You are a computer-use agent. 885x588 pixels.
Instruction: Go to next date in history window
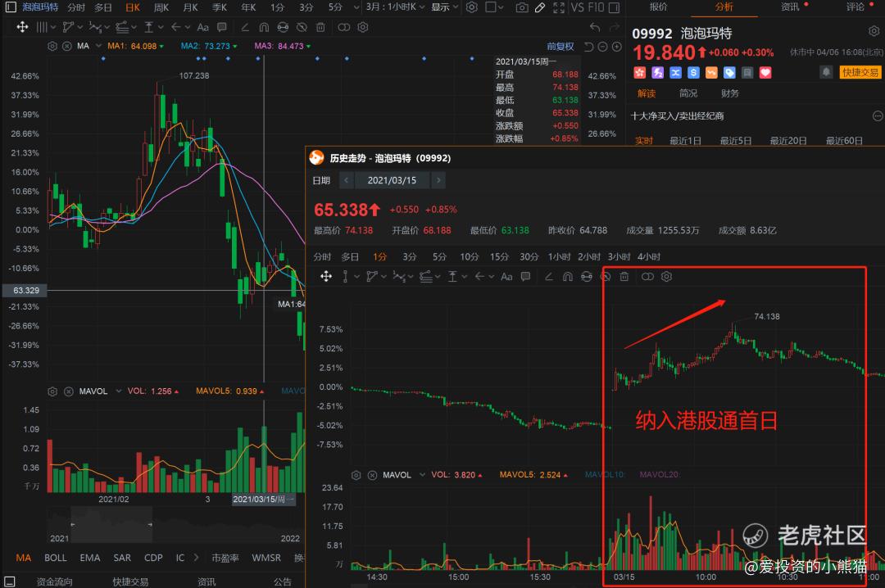click(438, 180)
